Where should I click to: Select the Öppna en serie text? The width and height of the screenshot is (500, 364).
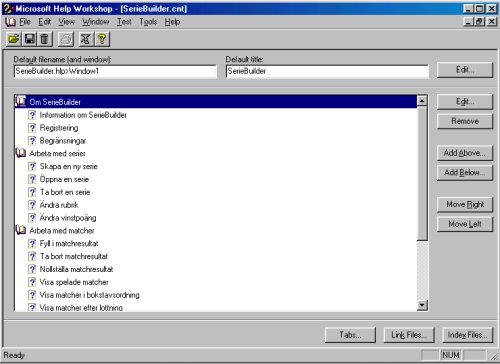click(64, 179)
